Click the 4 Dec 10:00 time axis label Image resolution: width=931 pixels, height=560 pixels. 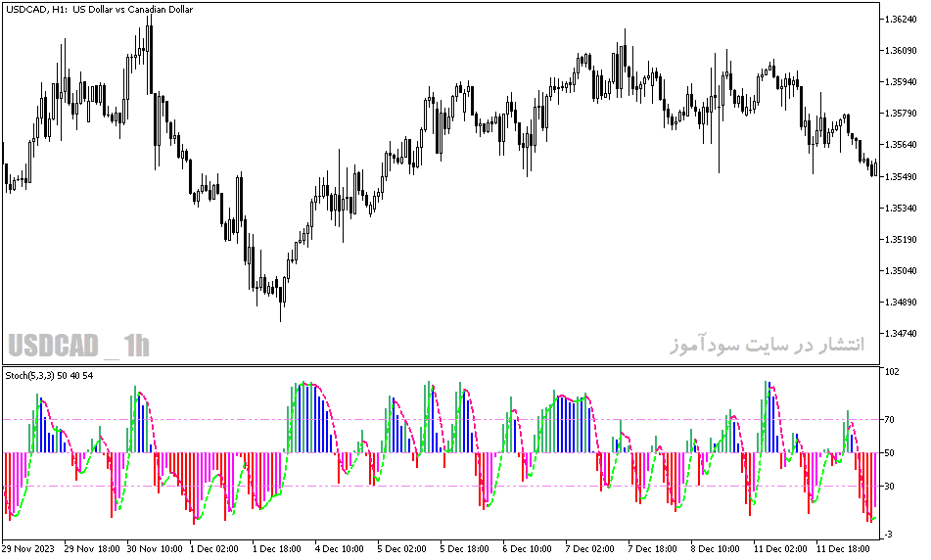click(x=340, y=548)
